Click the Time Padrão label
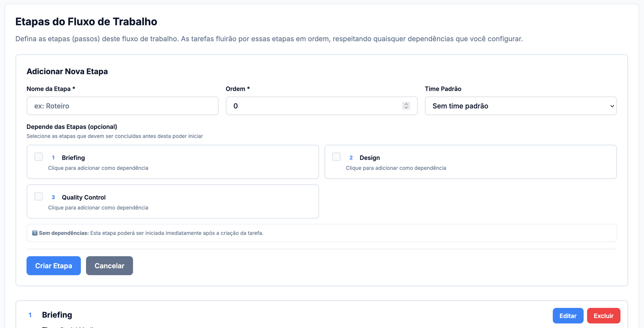Viewport: 644px width, 328px height. (x=443, y=89)
